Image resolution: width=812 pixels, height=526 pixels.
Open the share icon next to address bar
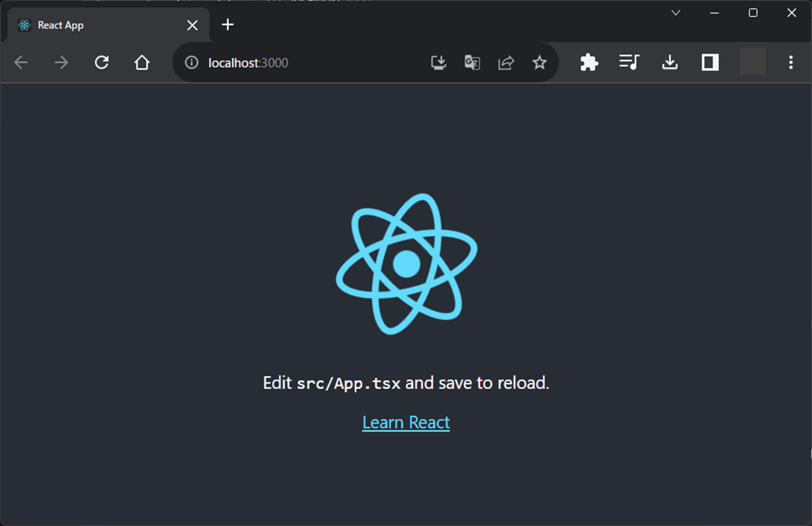click(506, 62)
